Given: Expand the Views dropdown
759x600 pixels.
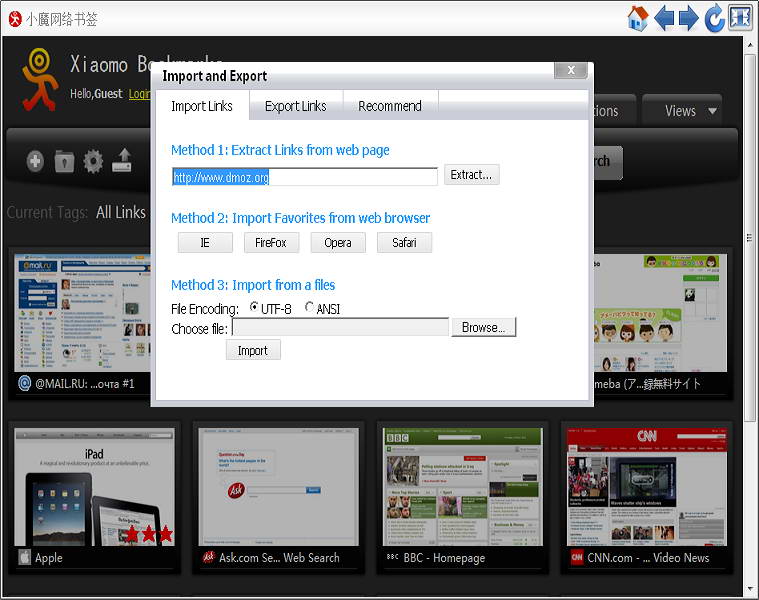Looking at the screenshot, I should click(691, 111).
